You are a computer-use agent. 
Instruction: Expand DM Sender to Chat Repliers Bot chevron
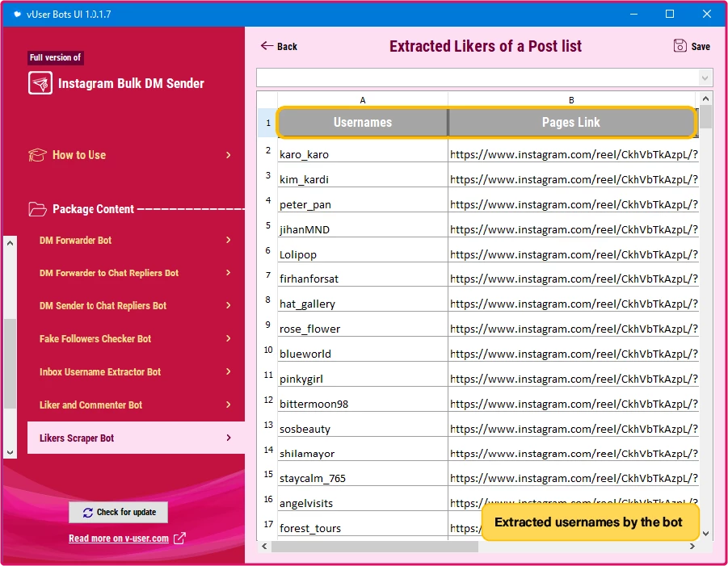coord(228,305)
